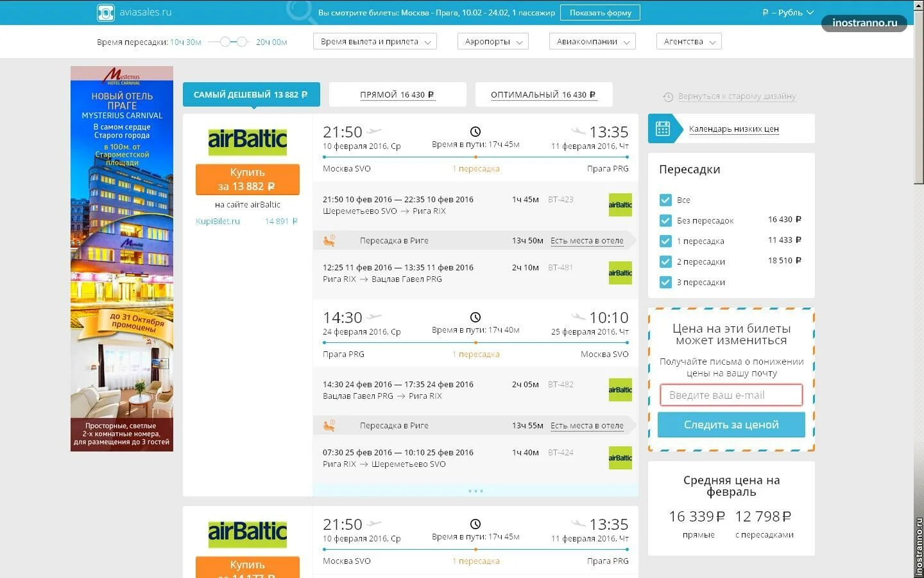924x578 pixels.
Task: Click 'Следить за ценой' button
Action: (732, 425)
